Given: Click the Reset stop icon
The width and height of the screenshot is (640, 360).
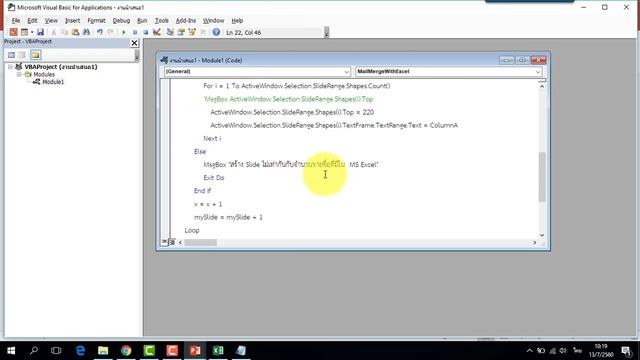Looking at the screenshot, I should tap(146, 32).
